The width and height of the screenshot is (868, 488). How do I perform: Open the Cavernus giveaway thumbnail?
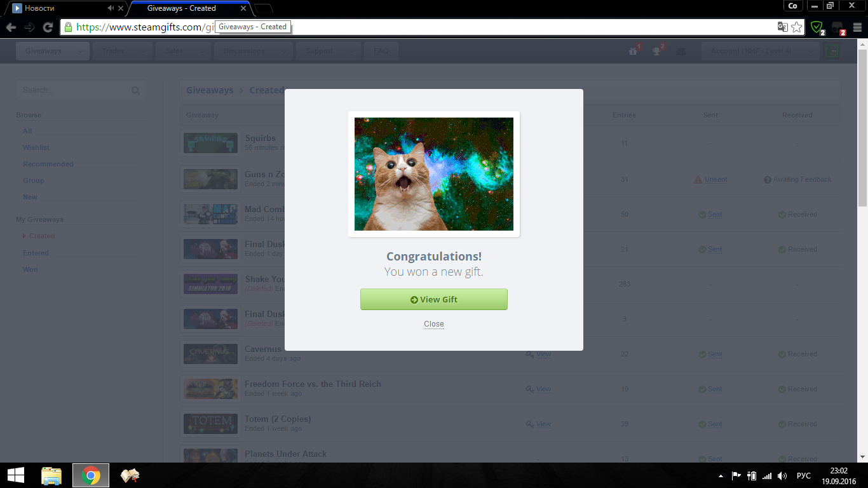coord(210,354)
